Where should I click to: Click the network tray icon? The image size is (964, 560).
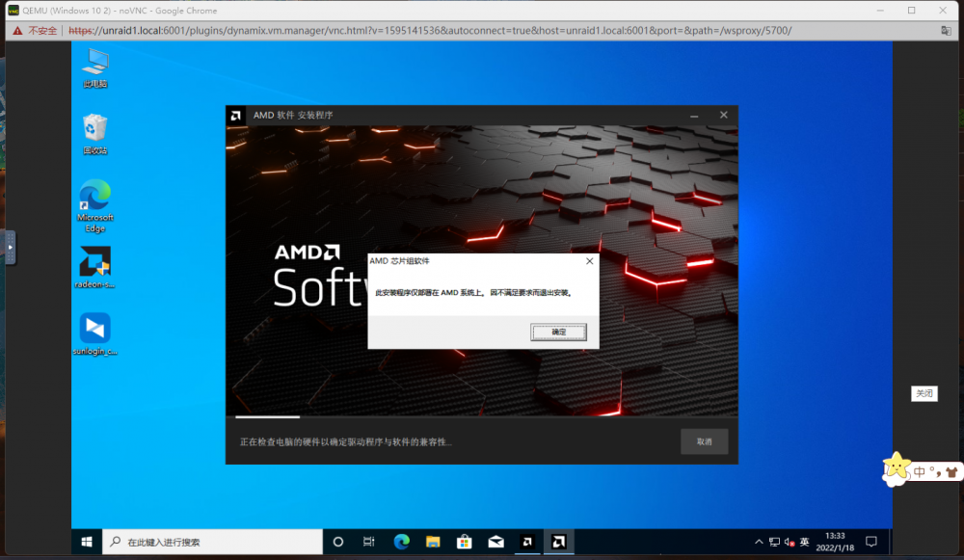[774, 542]
